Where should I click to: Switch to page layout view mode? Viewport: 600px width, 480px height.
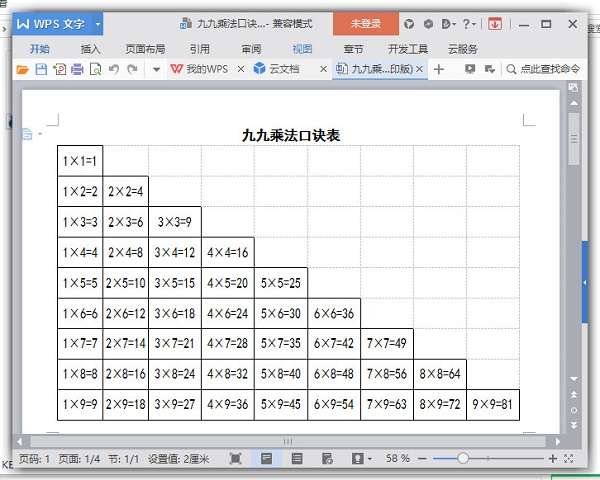(x=266, y=458)
